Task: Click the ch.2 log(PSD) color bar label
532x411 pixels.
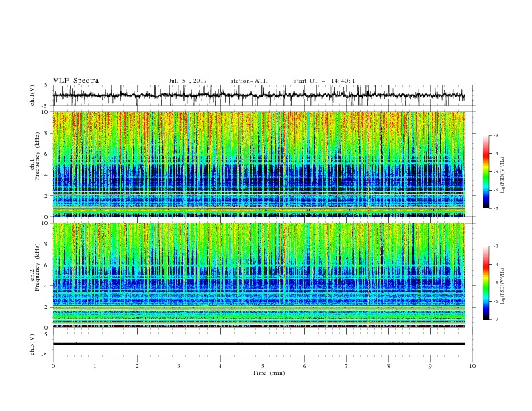Action: click(503, 285)
